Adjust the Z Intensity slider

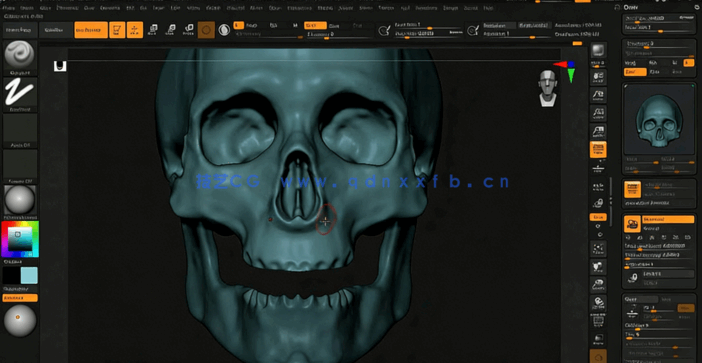(340, 34)
